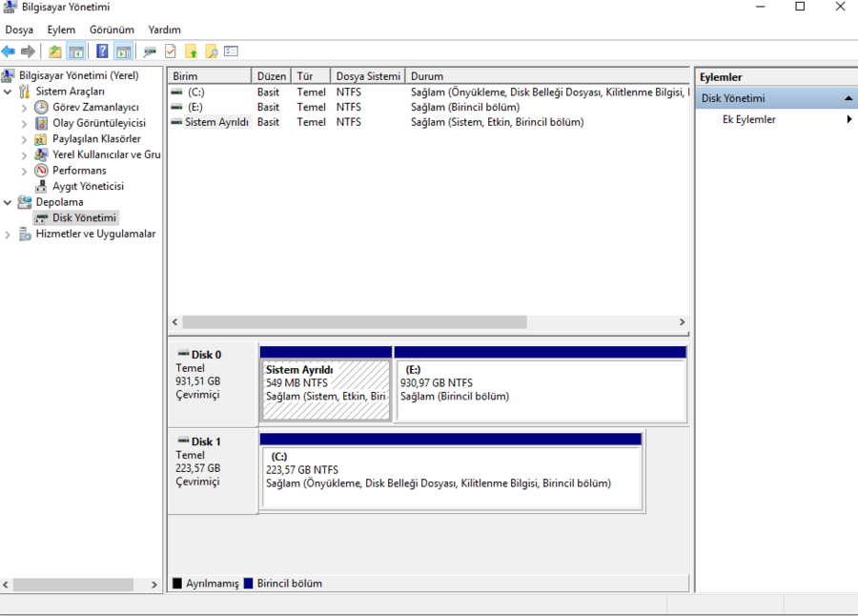
Task: Click 'Sağlam (Birincil bölüm)' in the (E:) list row
Action: [465, 107]
